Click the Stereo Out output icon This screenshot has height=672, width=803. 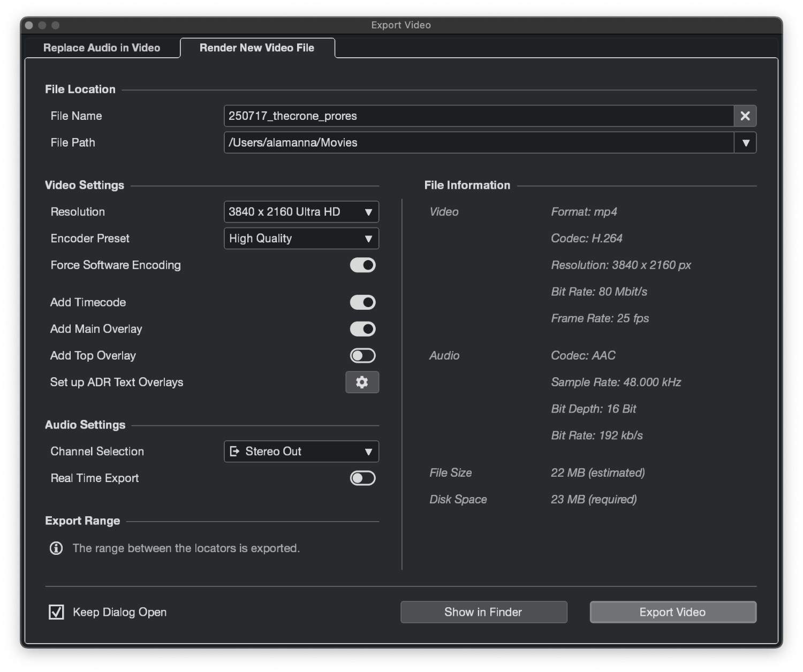click(x=234, y=452)
